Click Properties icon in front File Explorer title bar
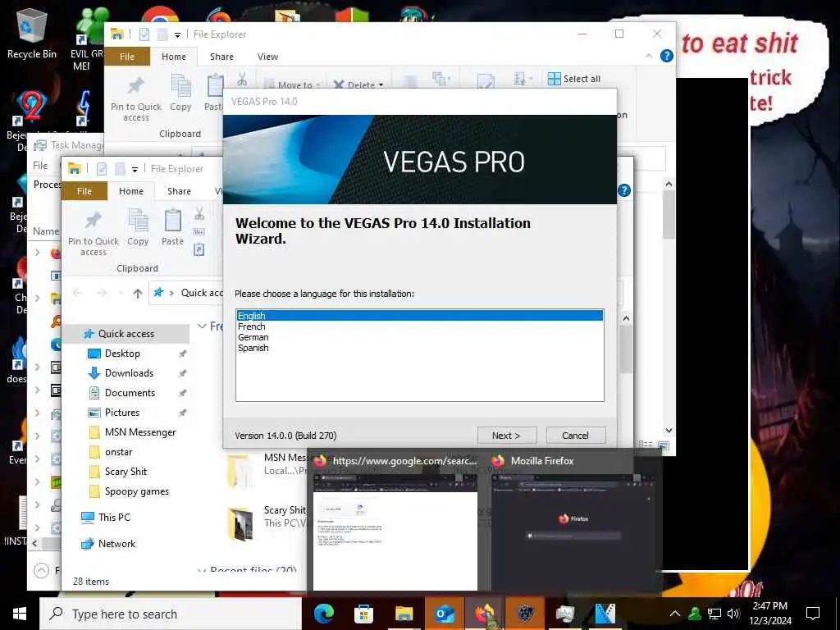 coord(101,169)
